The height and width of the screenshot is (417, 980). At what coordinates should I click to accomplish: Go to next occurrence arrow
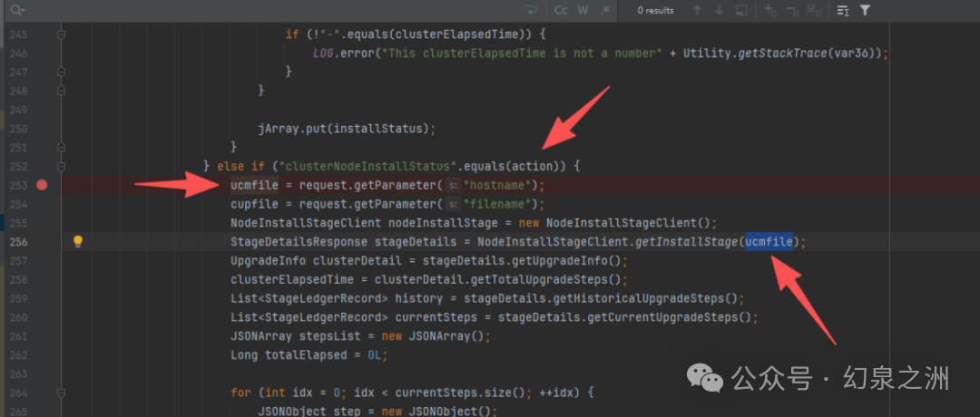click(x=720, y=10)
